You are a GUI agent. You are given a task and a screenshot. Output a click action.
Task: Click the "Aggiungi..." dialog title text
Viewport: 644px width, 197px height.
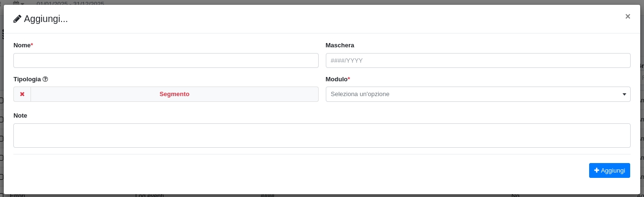click(x=46, y=19)
